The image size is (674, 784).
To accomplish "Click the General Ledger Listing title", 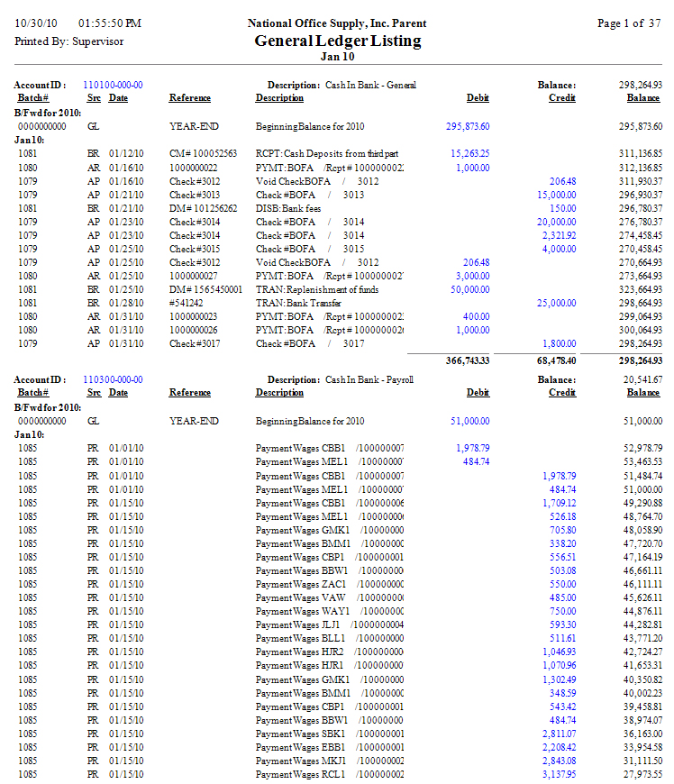I will coord(337,41).
